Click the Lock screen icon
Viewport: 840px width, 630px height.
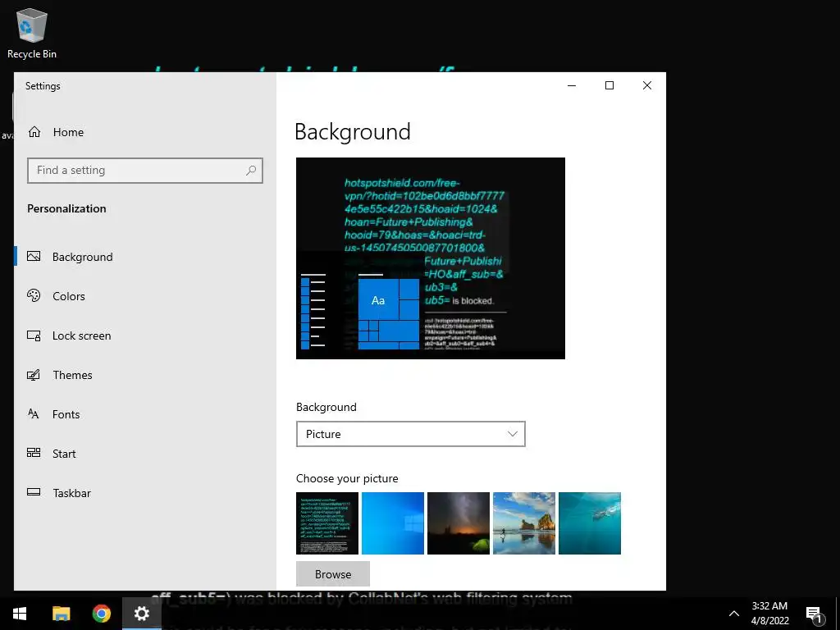34,336
